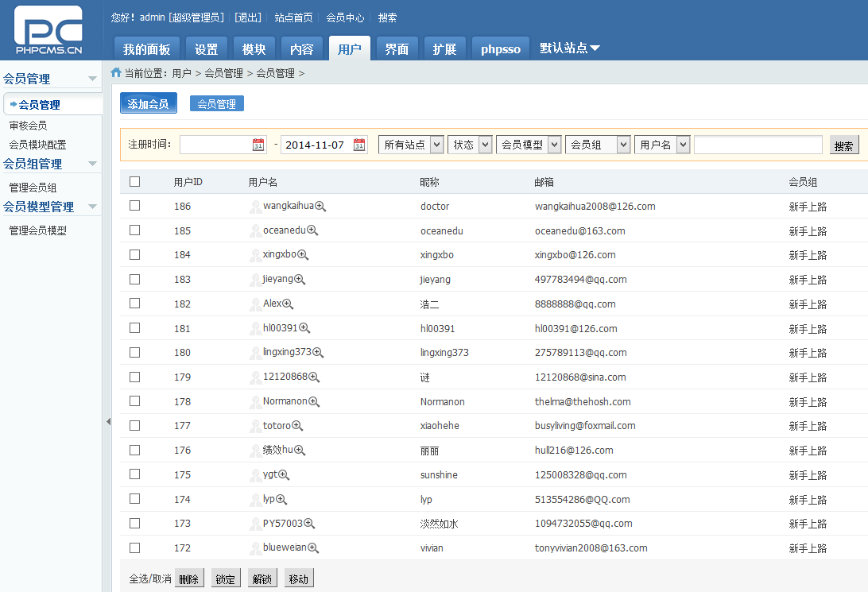
Task: Check the box for user ID 186
Action: (134, 206)
